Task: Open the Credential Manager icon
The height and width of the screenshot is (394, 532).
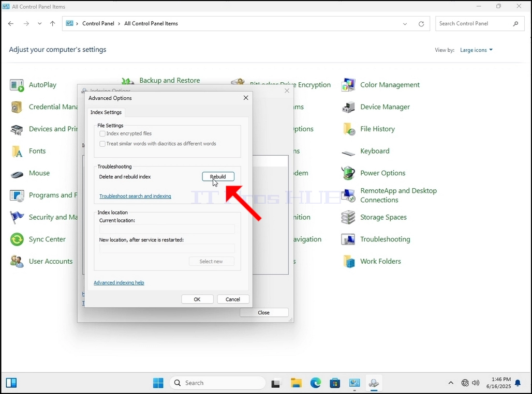Action: click(x=17, y=107)
